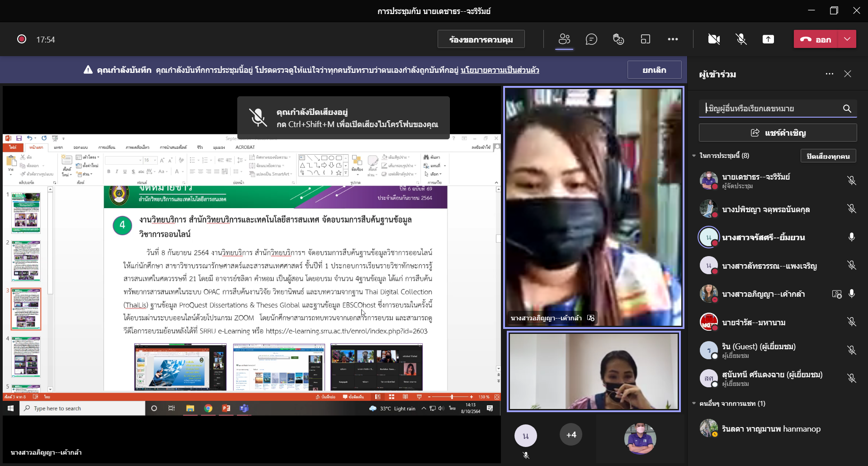
Task: Collapse the คนอื่นๆ จากการแชท section
Action: (x=694, y=404)
